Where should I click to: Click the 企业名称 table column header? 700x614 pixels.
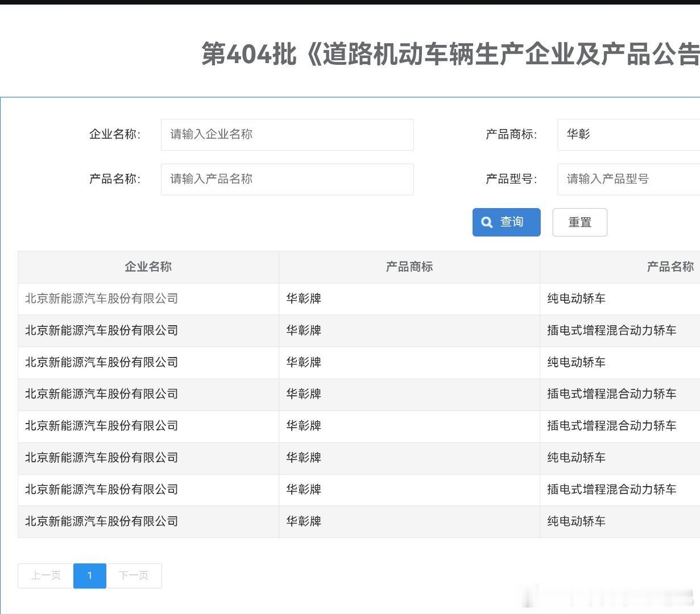coord(148,267)
